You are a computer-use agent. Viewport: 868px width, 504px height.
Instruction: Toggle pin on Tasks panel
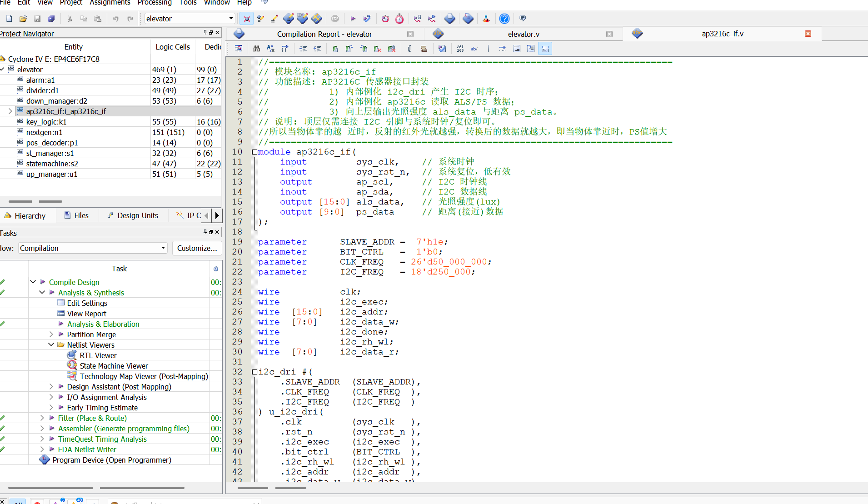205,232
